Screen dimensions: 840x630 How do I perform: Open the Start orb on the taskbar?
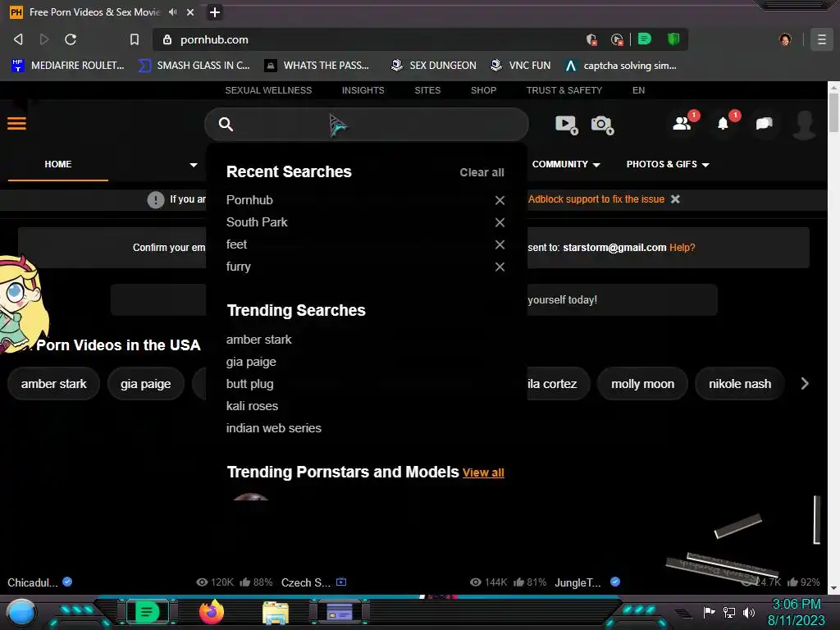point(21,612)
